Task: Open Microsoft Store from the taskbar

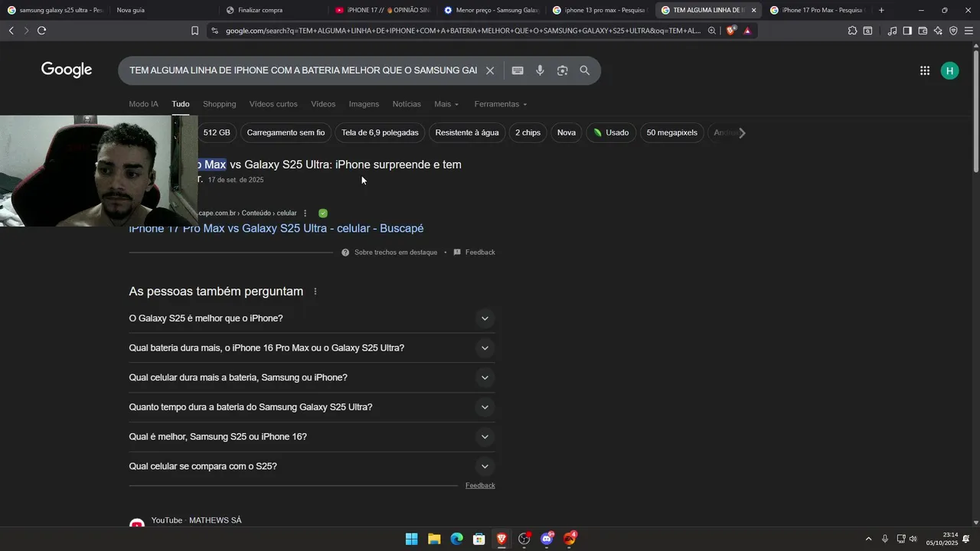Action: 479,539
